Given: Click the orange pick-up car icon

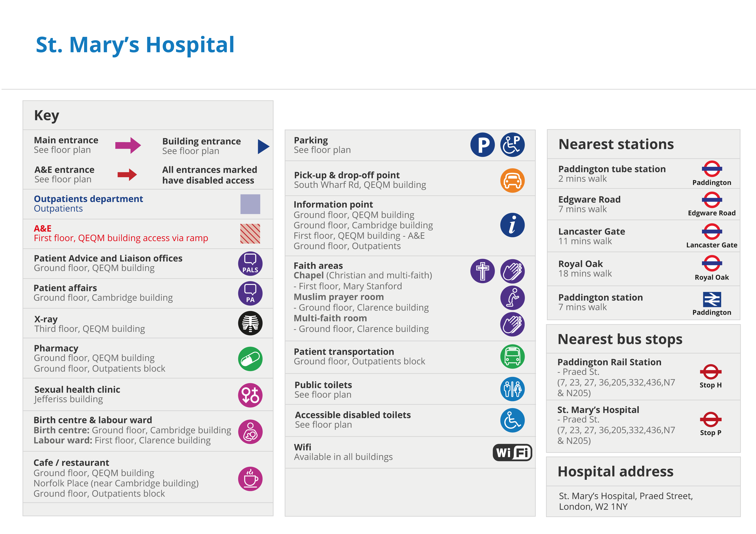Looking at the screenshot, I should 512,180.
